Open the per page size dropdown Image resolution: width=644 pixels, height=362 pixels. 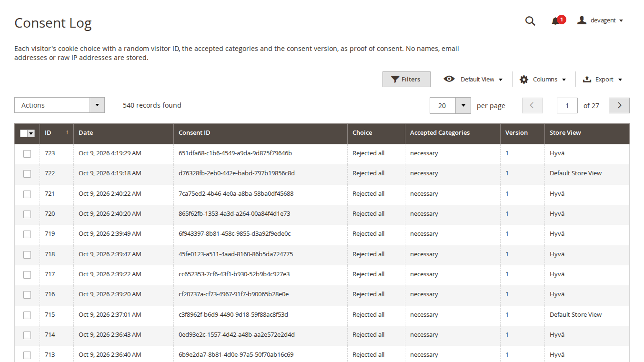[463, 106]
